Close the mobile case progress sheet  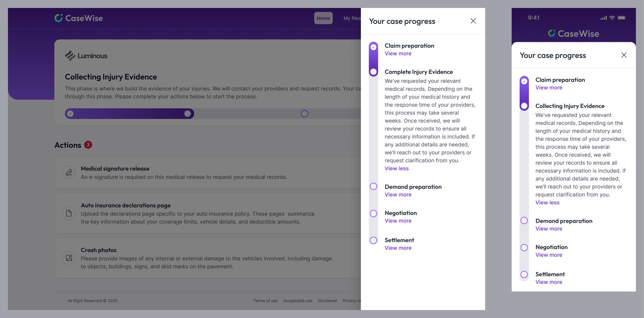tap(624, 55)
